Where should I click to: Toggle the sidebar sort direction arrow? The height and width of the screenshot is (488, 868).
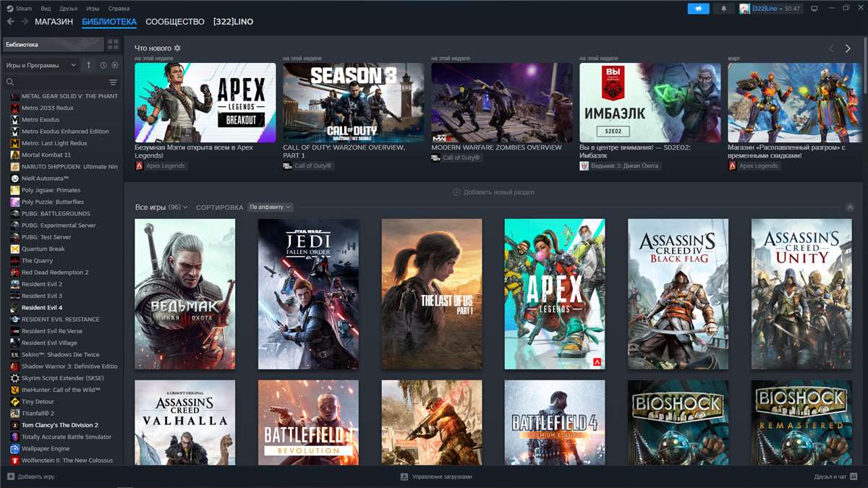click(x=89, y=65)
